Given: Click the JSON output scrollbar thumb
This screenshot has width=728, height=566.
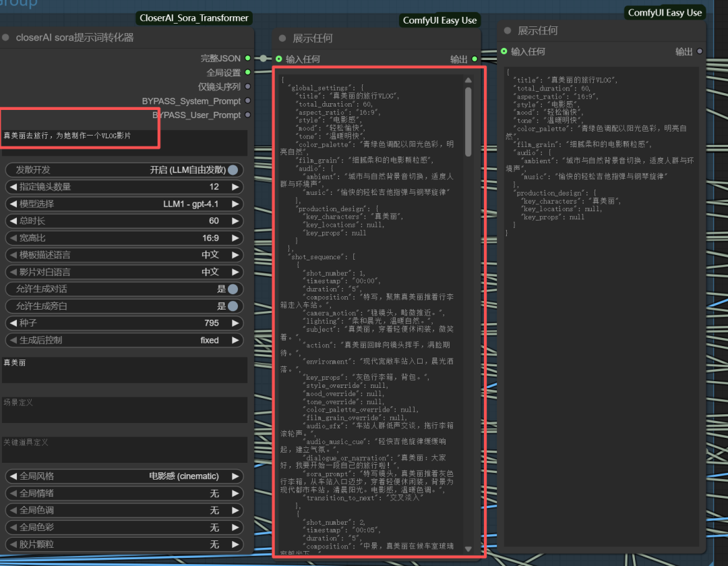Looking at the screenshot, I should point(468,121).
